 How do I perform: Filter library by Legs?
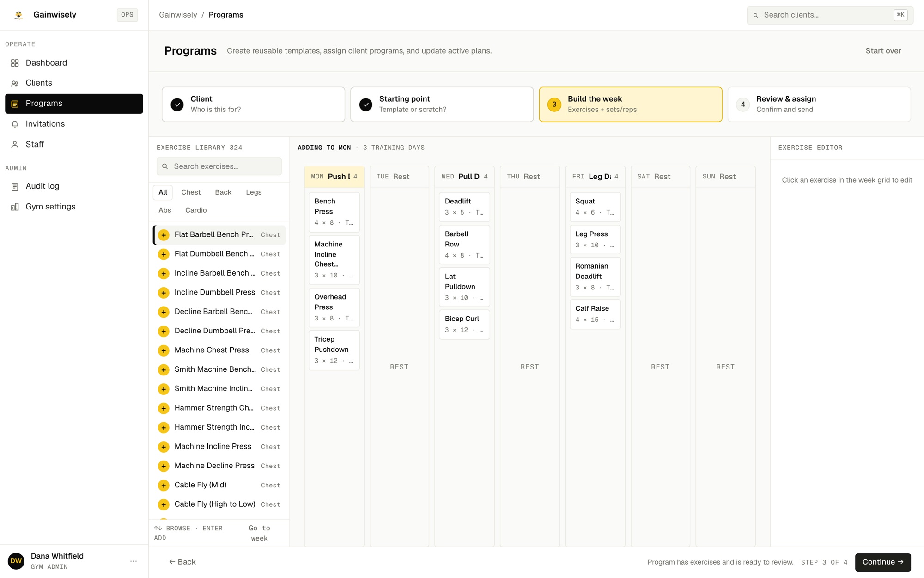254,192
